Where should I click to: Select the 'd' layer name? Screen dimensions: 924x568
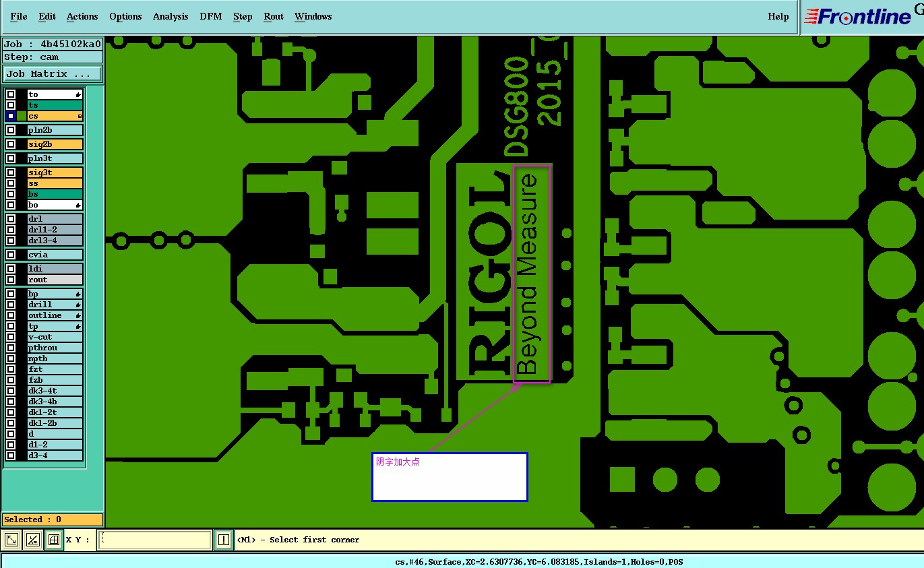[55, 434]
